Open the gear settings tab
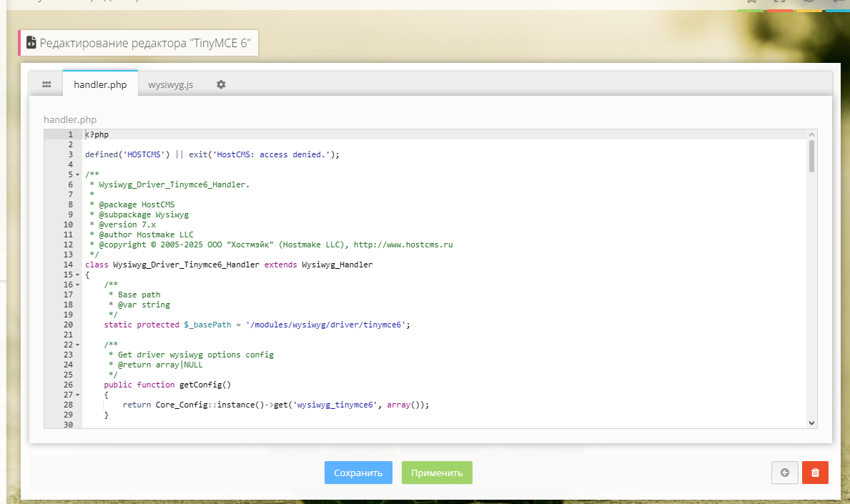 point(221,84)
